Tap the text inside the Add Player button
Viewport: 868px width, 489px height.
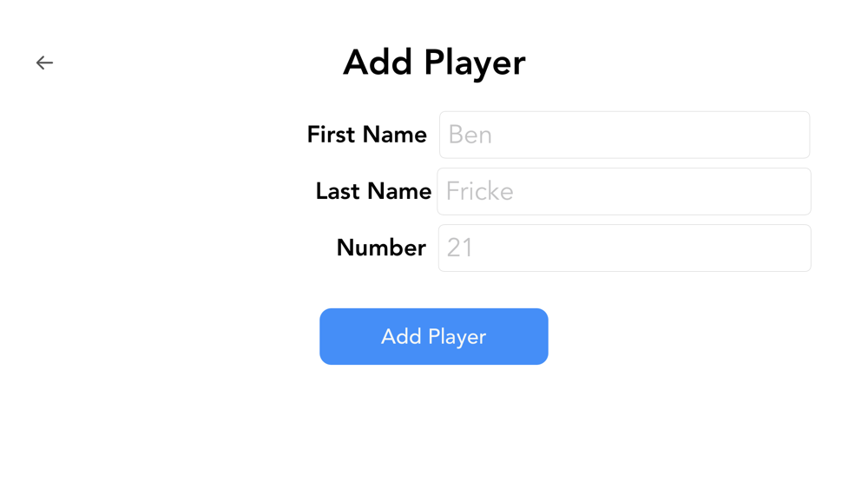[x=433, y=337]
